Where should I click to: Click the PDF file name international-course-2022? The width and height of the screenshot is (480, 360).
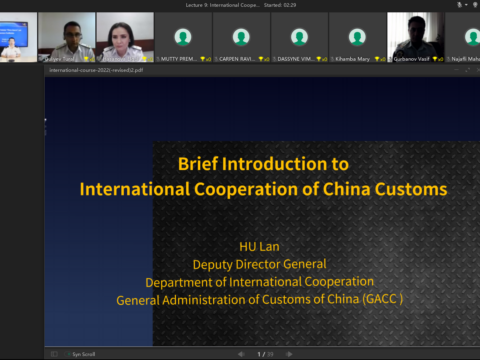tap(96, 70)
